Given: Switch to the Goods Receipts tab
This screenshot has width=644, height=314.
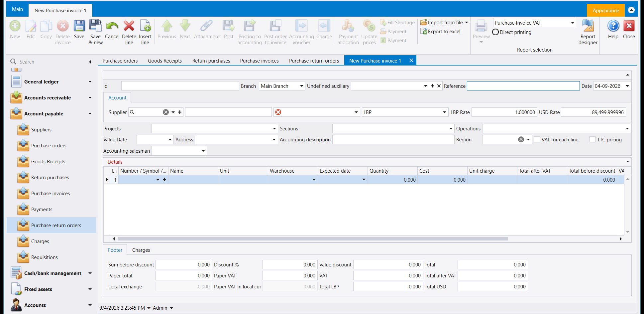Looking at the screenshot, I should point(165,61).
